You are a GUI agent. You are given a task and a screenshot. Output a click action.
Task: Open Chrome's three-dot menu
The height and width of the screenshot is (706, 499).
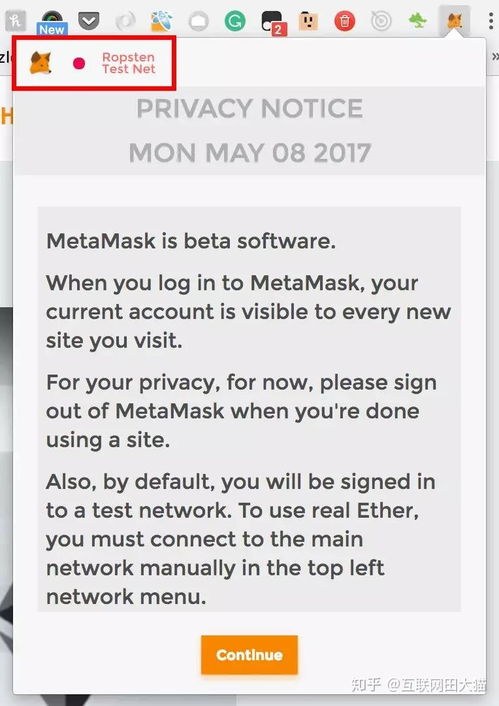pos(490,21)
